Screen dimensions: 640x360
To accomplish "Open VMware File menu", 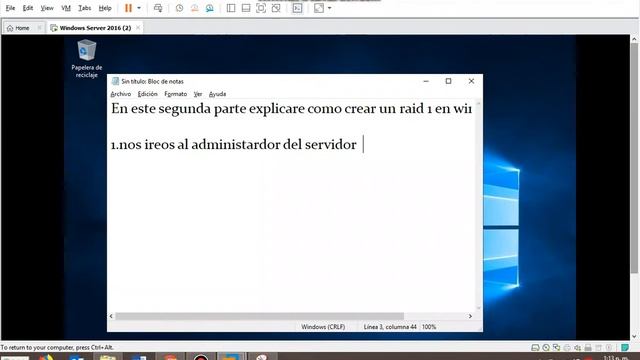I will click(10, 8).
